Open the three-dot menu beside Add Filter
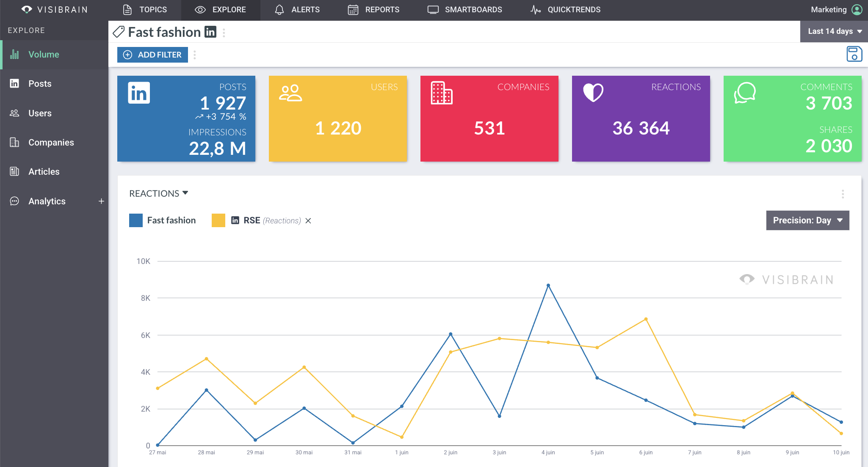This screenshot has width=868, height=467. 195,55
